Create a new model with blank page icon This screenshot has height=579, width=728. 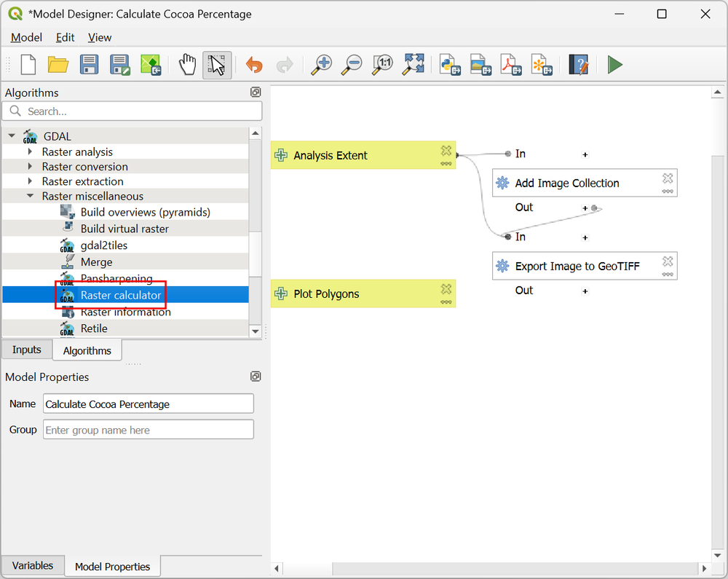pos(28,65)
